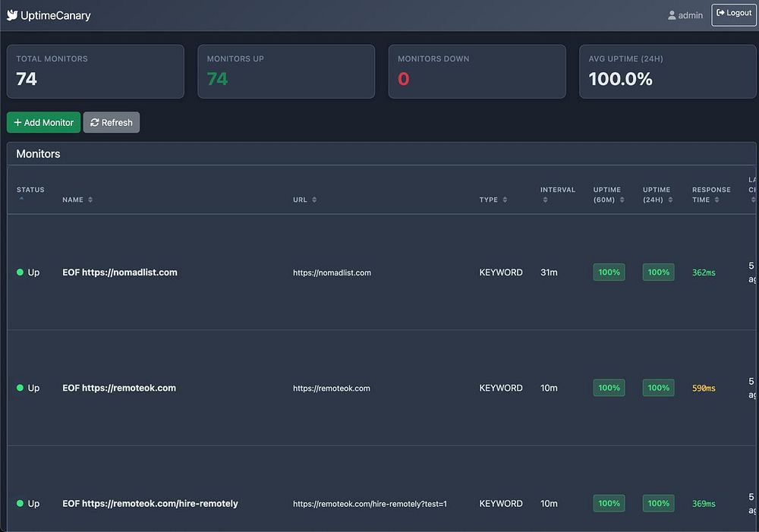Click the hire-remotely?test=1 URL cell

pyautogui.click(x=370, y=505)
